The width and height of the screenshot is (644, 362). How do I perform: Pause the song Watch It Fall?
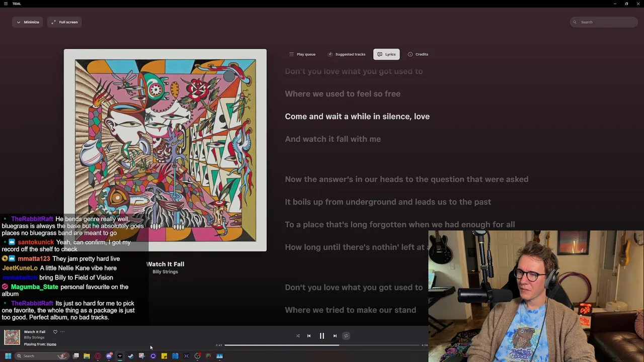(x=322, y=336)
